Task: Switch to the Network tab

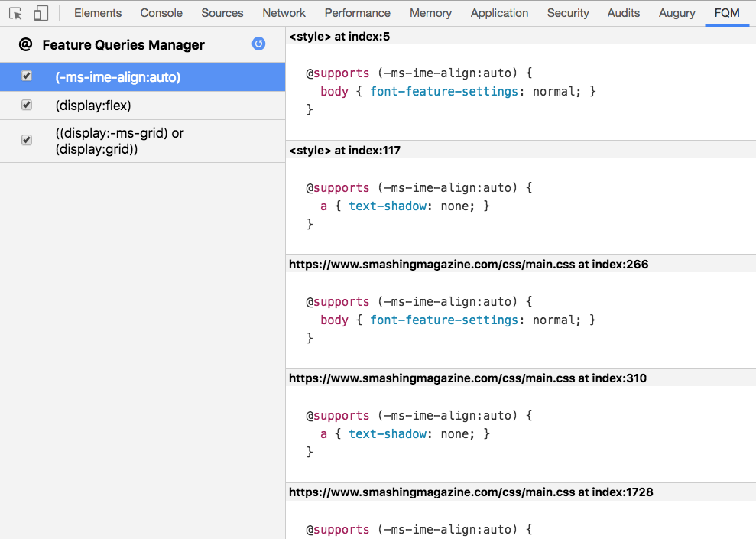Action: point(284,13)
